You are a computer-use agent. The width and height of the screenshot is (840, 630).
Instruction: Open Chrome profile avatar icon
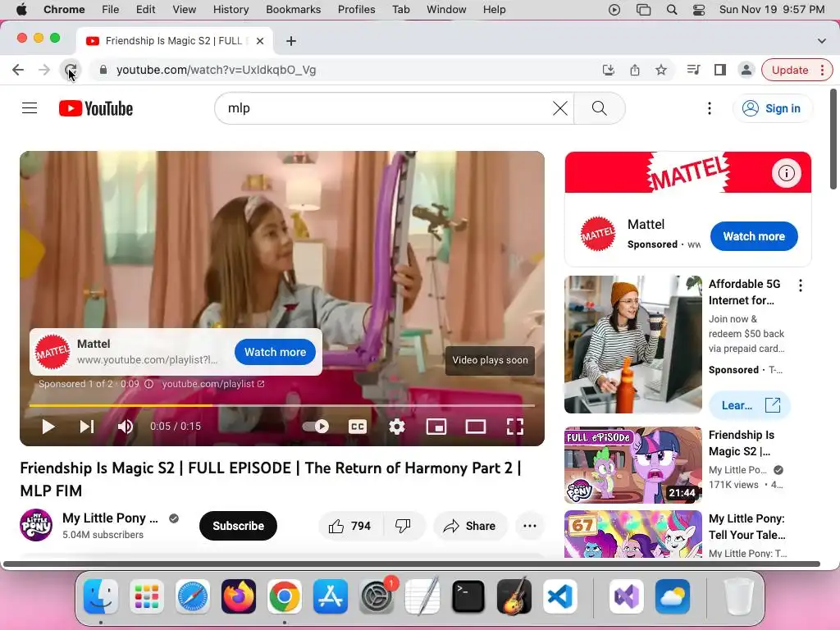click(x=746, y=70)
